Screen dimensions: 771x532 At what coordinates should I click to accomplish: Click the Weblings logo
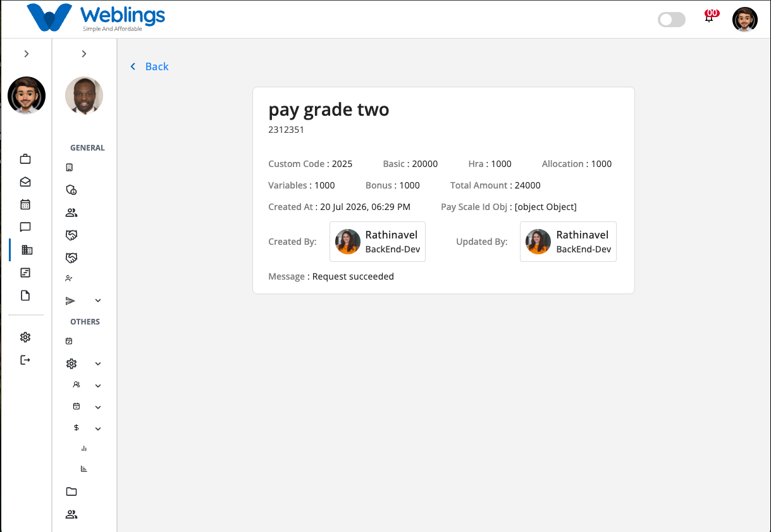pyautogui.click(x=96, y=18)
